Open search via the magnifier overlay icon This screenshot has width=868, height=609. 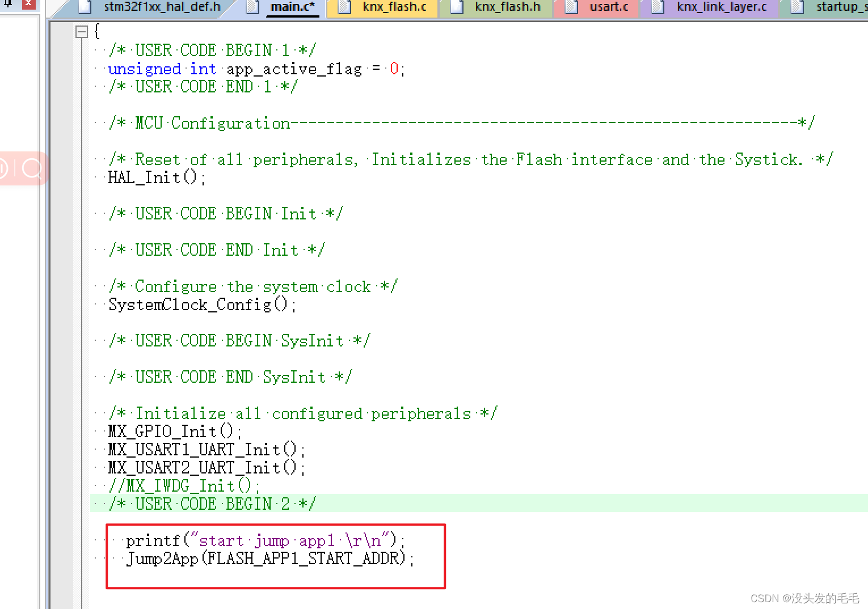tap(32, 168)
